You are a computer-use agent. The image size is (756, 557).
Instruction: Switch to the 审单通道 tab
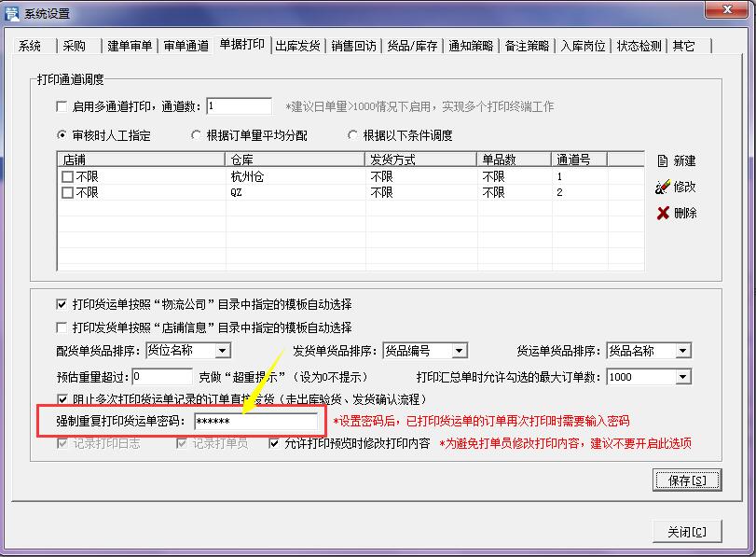pos(186,46)
